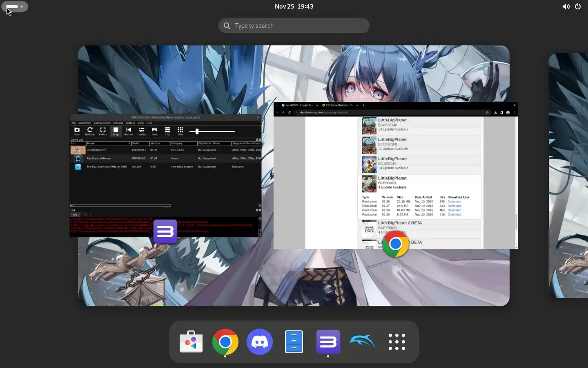
Task: Select The PS3 Interface (XMB, or VSH) row
Action: point(165,167)
